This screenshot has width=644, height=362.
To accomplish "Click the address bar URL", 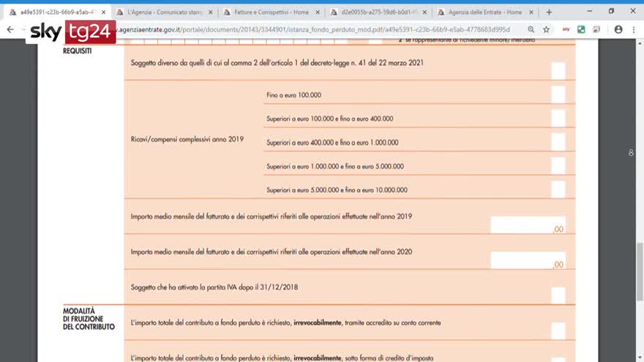I will tap(315, 29).
